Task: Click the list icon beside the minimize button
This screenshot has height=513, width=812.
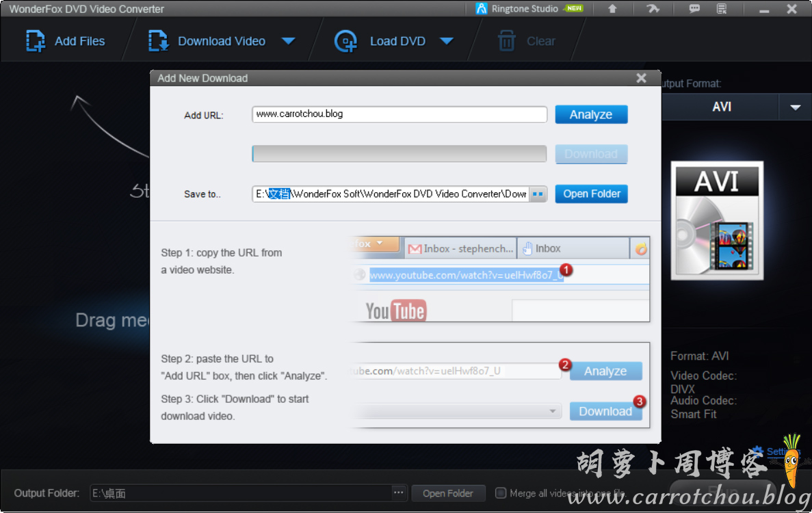Action: tap(722, 9)
